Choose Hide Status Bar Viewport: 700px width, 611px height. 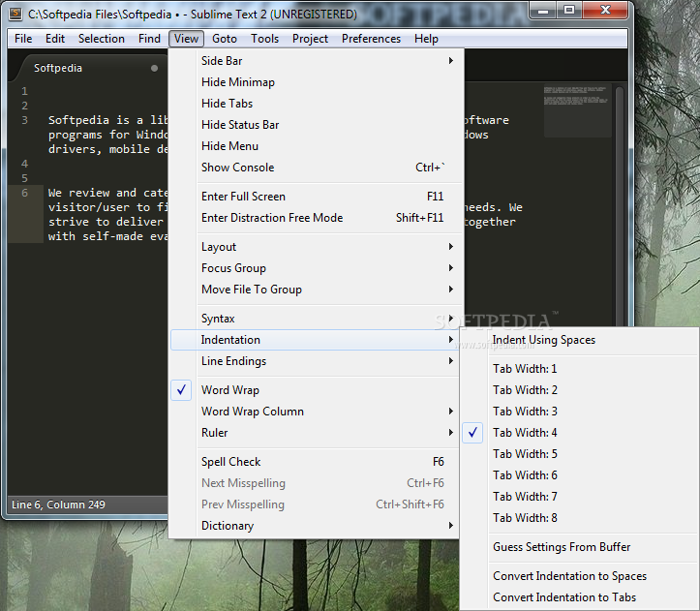tap(316, 125)
